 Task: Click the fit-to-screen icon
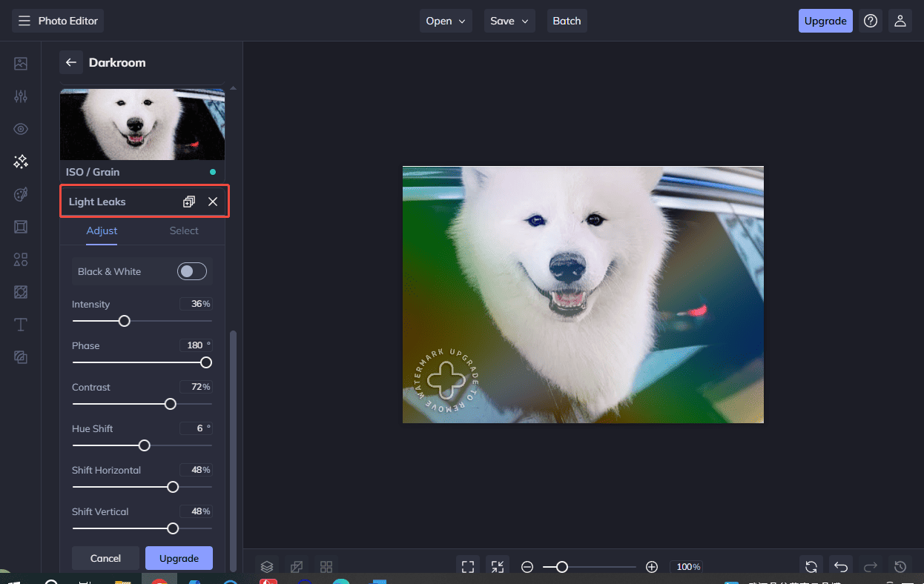click(x=467, y=565)
